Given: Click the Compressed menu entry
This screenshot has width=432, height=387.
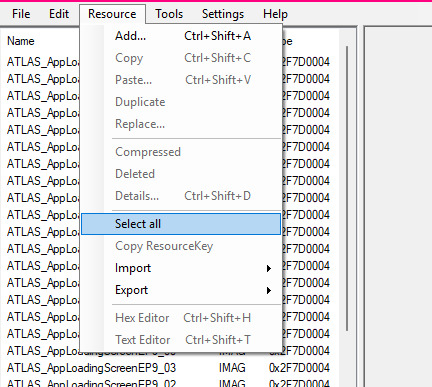Looking at the screenshot, I should click(x=181, y=152).
